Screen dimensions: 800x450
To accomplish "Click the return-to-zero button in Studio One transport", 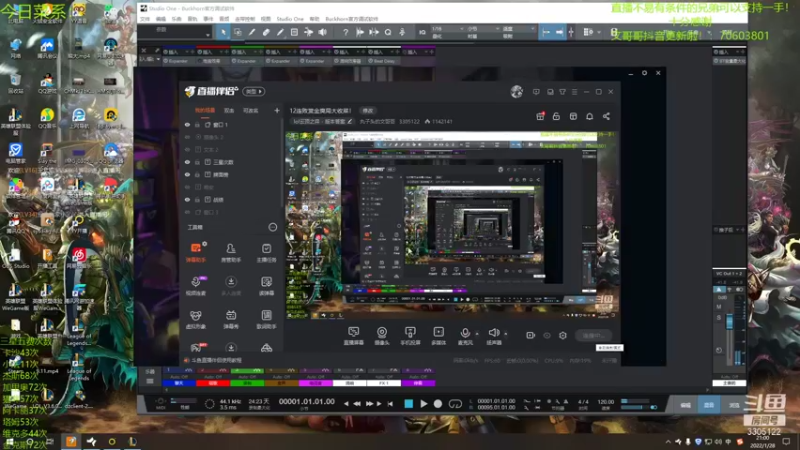I will pos(390,404).
